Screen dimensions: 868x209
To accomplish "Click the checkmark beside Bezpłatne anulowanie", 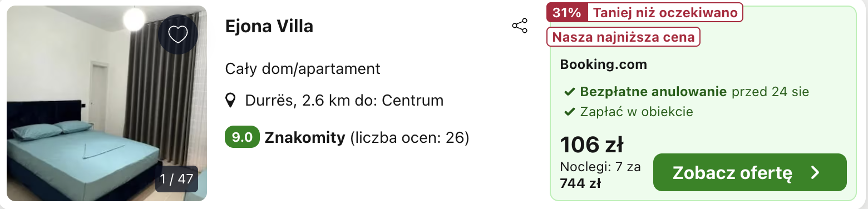I will [569, 92].
